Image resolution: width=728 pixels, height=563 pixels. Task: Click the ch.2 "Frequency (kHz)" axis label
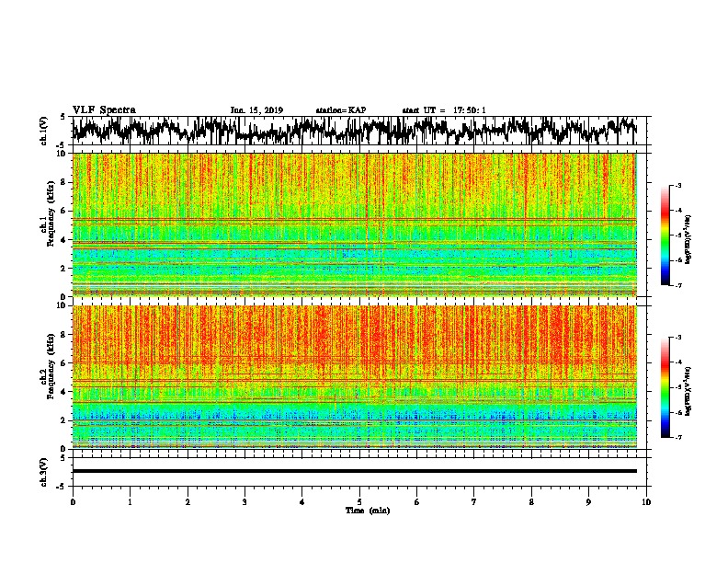coord(51,366)
